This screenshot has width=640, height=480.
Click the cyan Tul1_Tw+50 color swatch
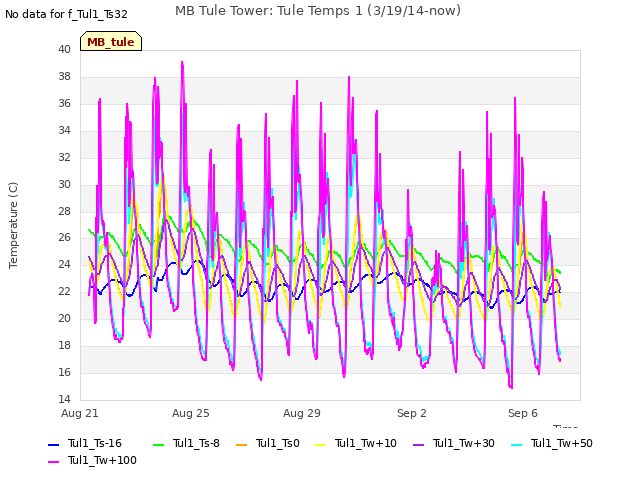pos(517,444)
